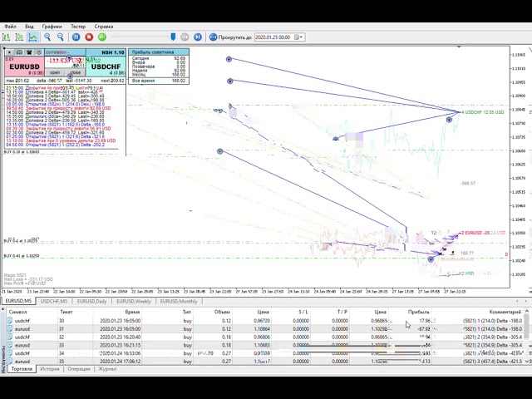Open the Журнал tab

[107, 369]
